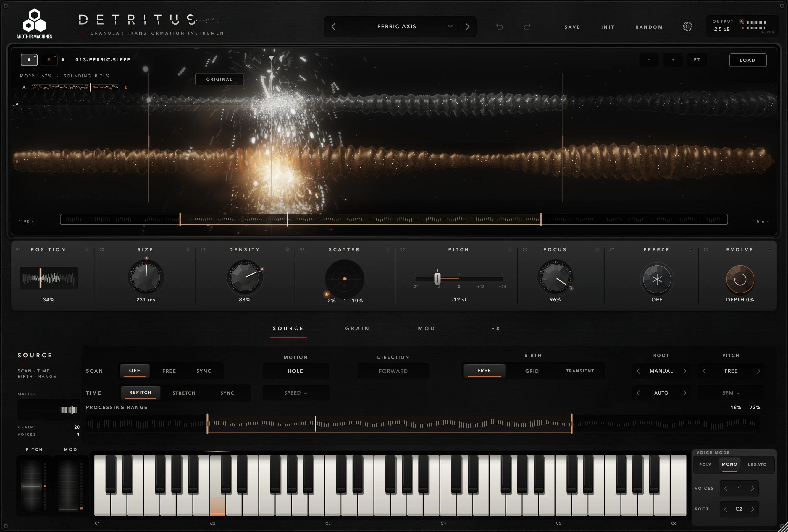This screenshot has height=532, width=788.
Task: Click the zoom out minus button
Action: pyautogui.click(x=649, y=60)
